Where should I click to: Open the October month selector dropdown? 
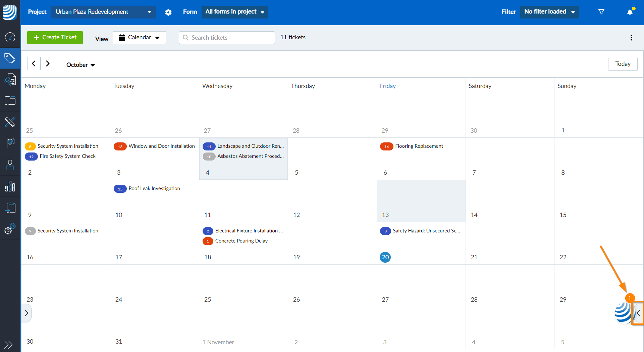coord(80,64)
